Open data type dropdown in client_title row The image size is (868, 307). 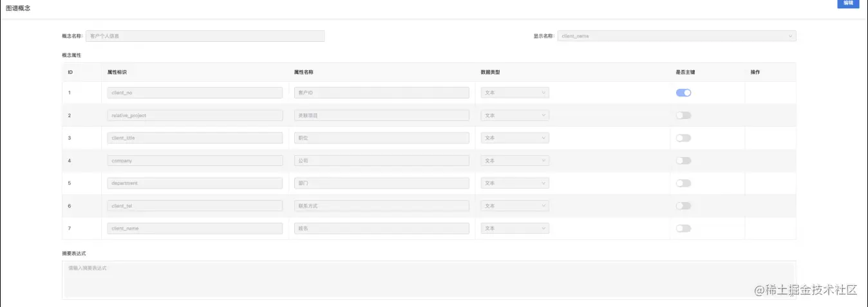click(x=515, y=138)
